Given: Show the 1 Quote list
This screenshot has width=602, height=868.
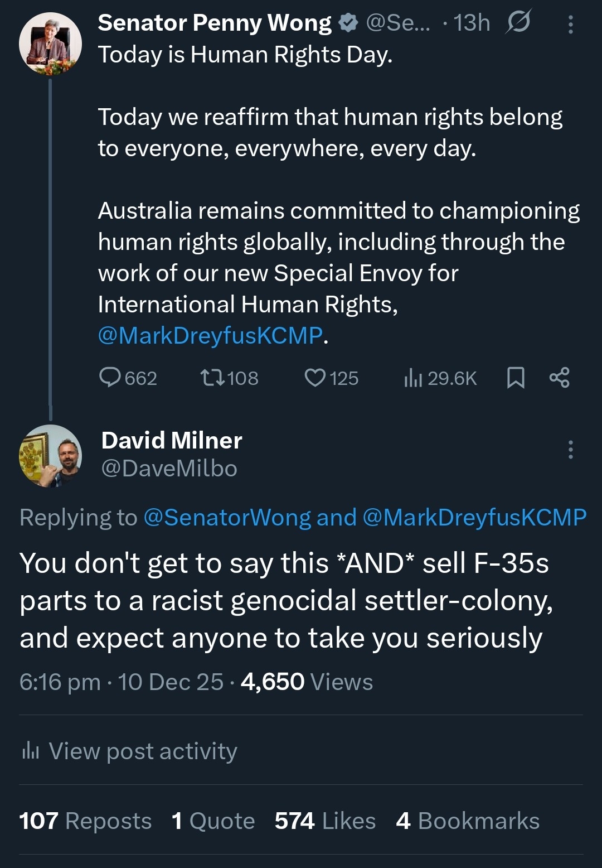Looking at the screenshot, I should point(213,821).
